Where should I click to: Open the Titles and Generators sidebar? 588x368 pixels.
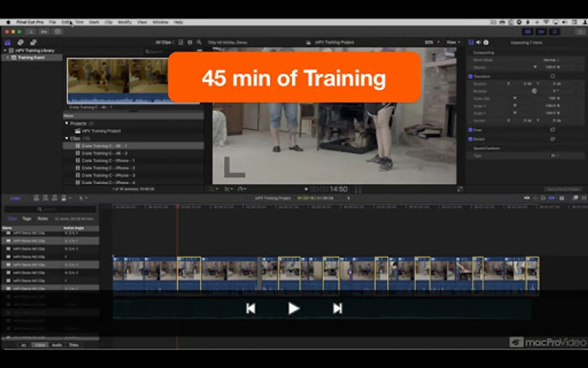pyautogui.click(x=33, y=42)
